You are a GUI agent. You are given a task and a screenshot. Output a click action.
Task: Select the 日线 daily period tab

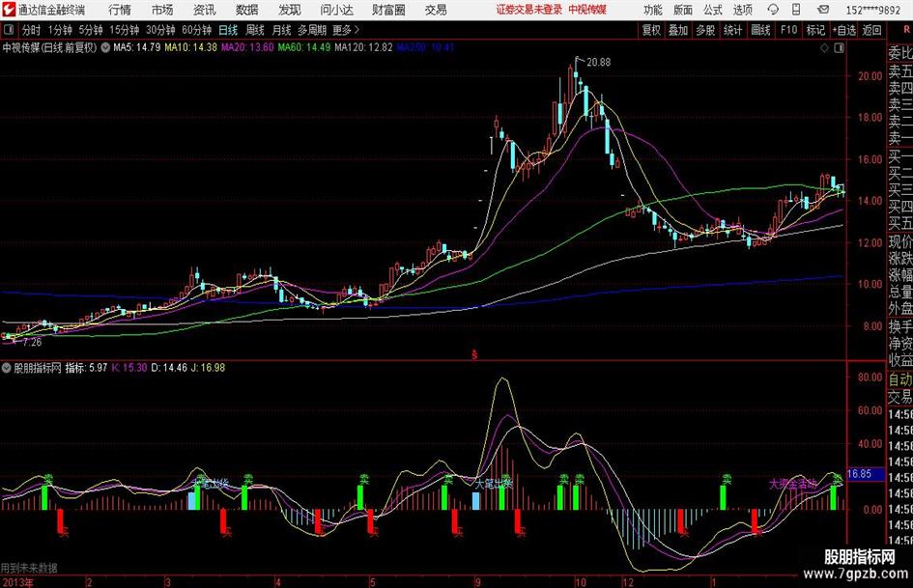pos(228,30)
